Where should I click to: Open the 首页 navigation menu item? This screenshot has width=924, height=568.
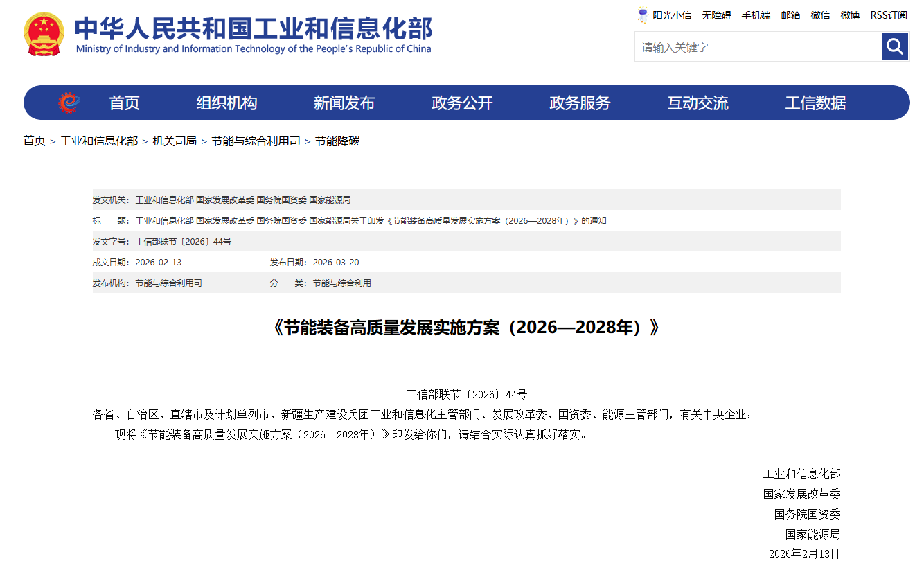[x=124, y=103]
